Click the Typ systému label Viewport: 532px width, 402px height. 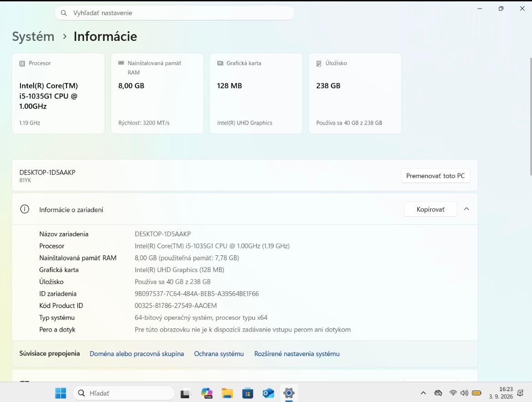[57, 318]
